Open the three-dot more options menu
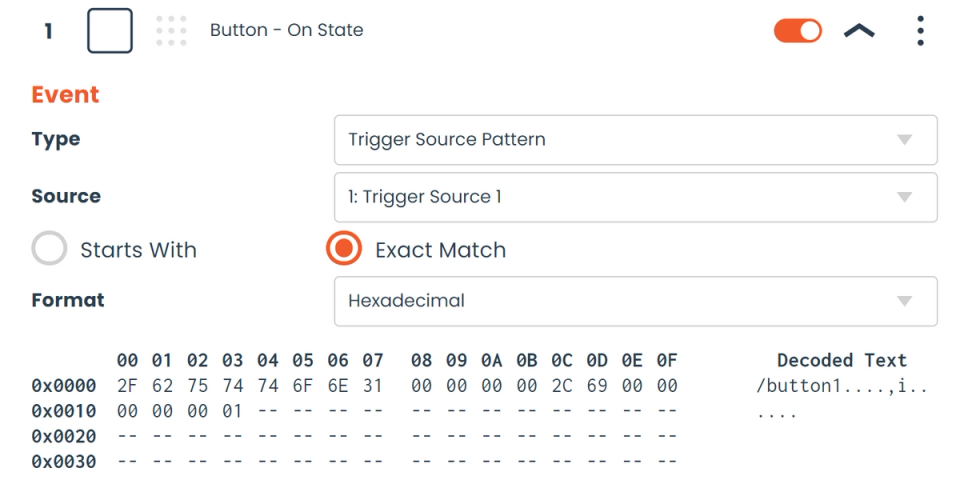The height and width of the screenshot is (484, 960). tap(920, 31)
